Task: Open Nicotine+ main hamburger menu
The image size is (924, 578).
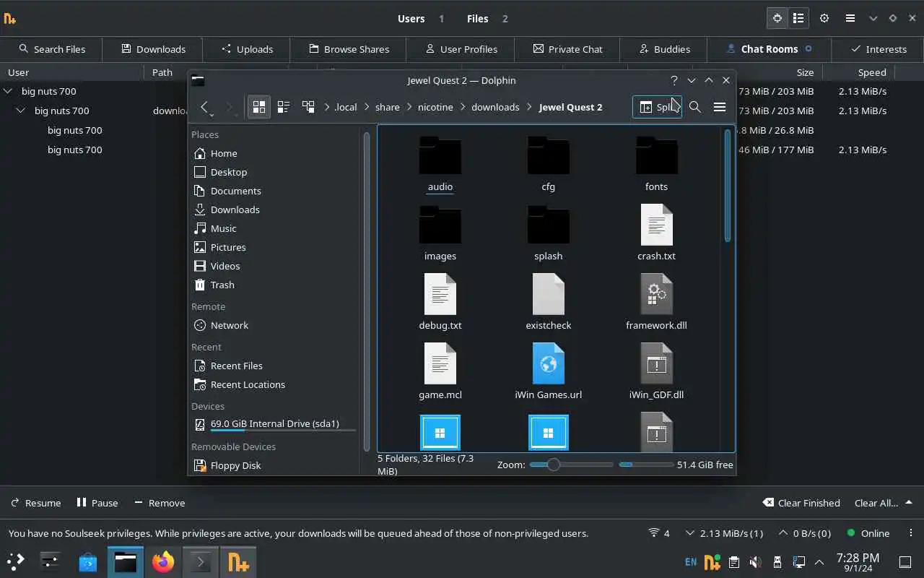Action: (850, 18)
